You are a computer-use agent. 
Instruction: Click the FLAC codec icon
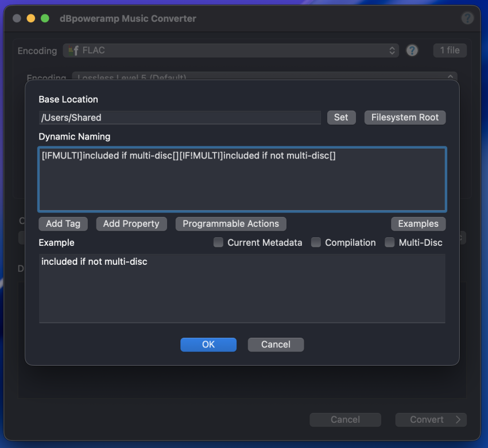tap(73, 51)
